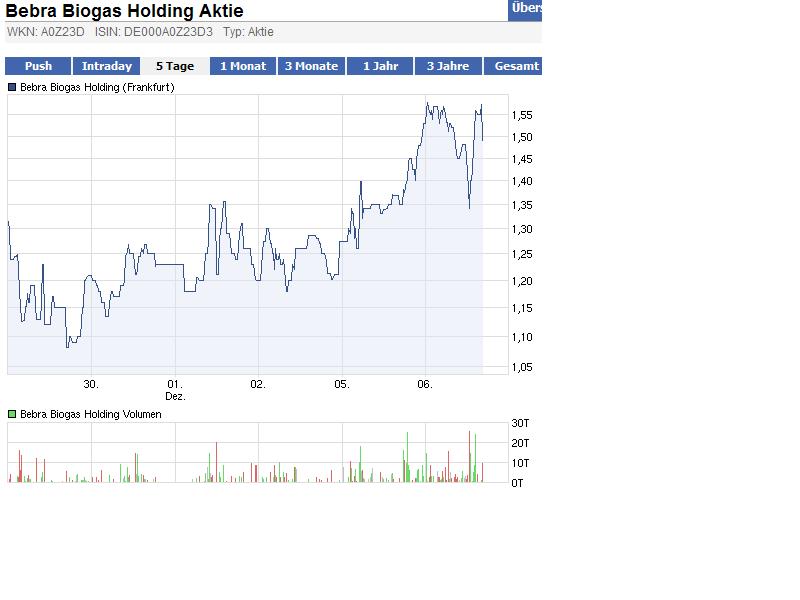
Task: Click the 0T volume axis label
Action: 517,483
